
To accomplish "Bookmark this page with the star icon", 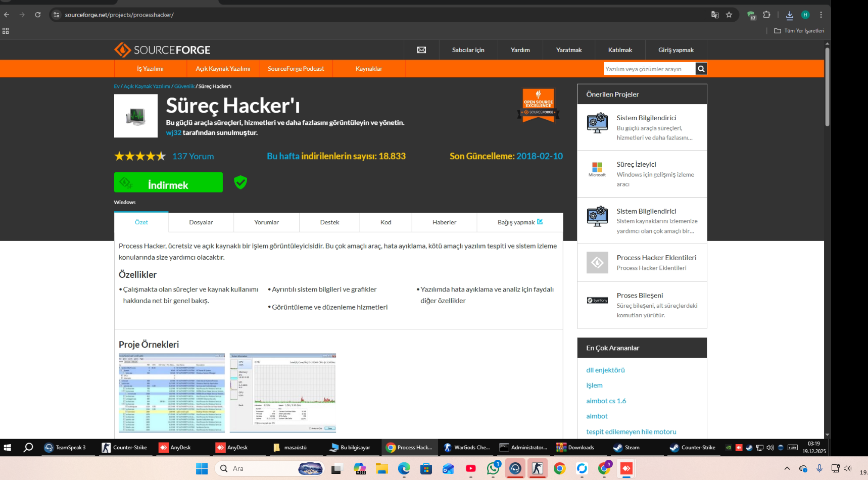I will coord(729,15).
